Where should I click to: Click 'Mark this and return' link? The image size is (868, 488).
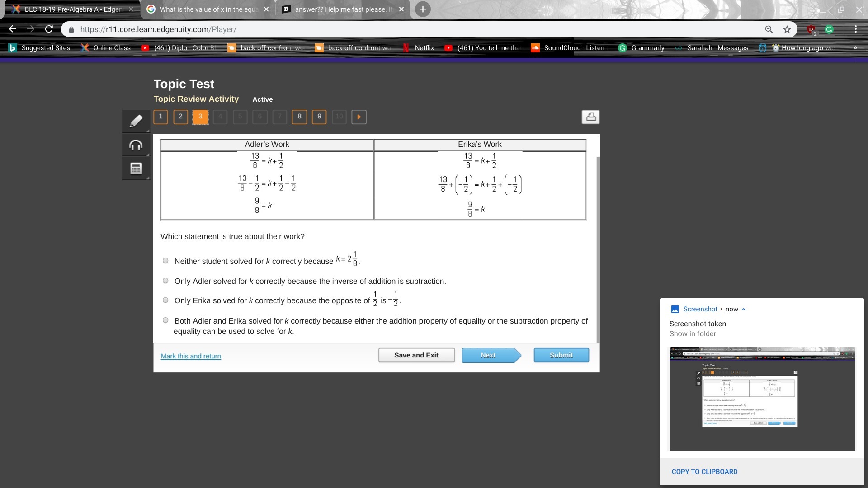(x=191, y=356)
